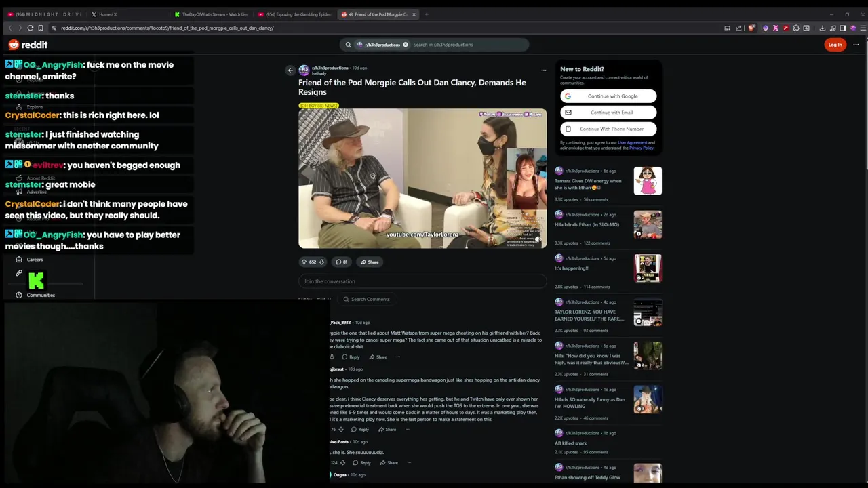Open the User Agreement link
Viewport: 868px width, 488px height.
(632, 142)
